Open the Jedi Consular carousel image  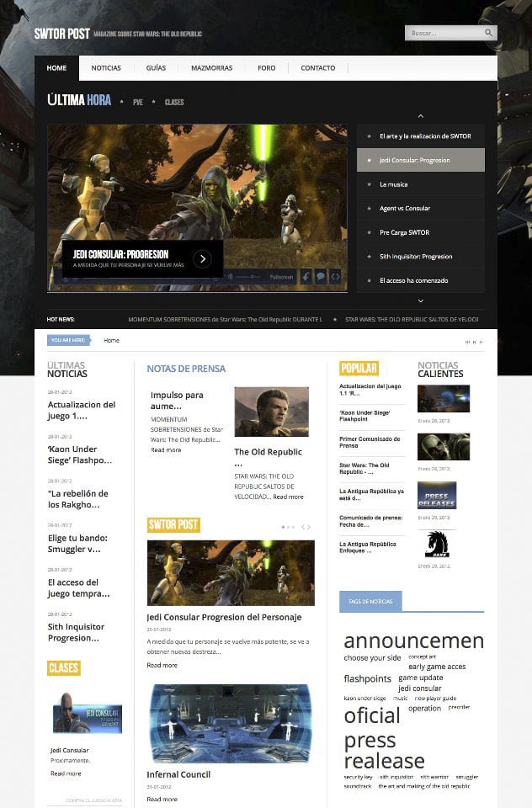click(231, 573)
